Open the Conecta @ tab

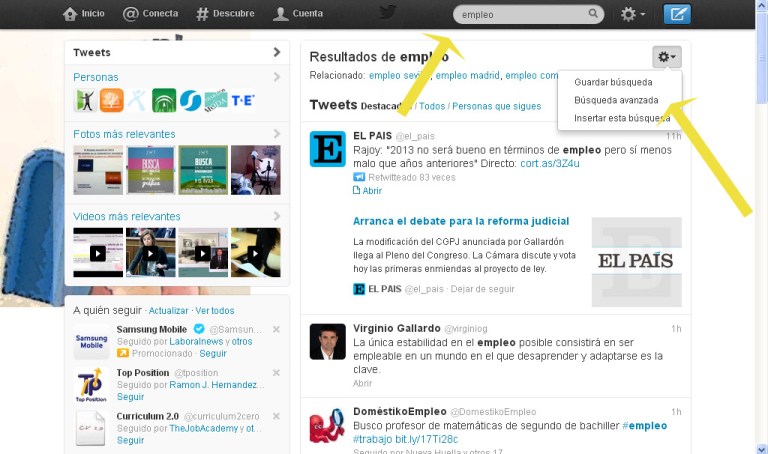point(150,14)
